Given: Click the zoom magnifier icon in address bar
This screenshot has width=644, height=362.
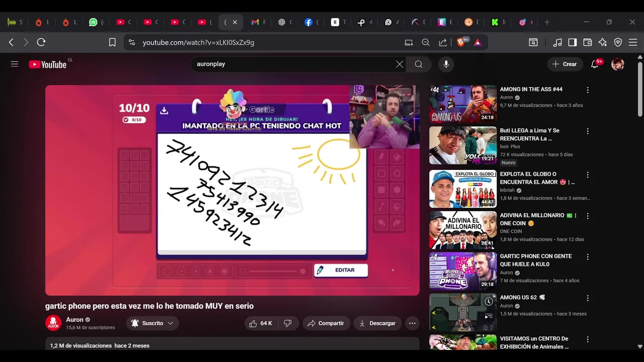Looking at the screenshot, I should point(426,43).
